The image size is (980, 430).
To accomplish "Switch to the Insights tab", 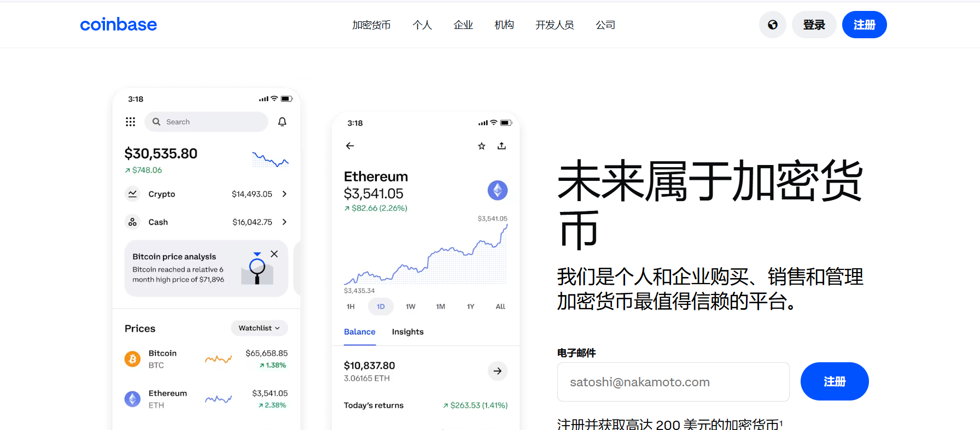I will pyautogui.click(x=408, y=332).
